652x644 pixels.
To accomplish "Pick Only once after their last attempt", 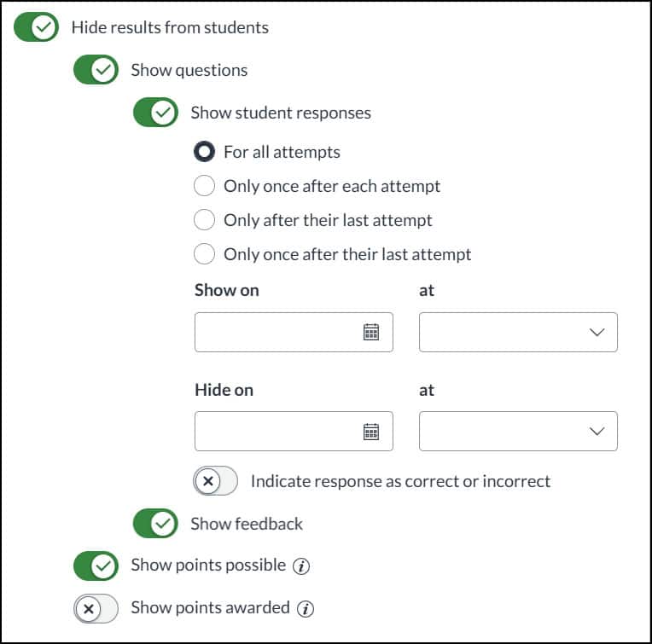I will click(x=205, y=254).
